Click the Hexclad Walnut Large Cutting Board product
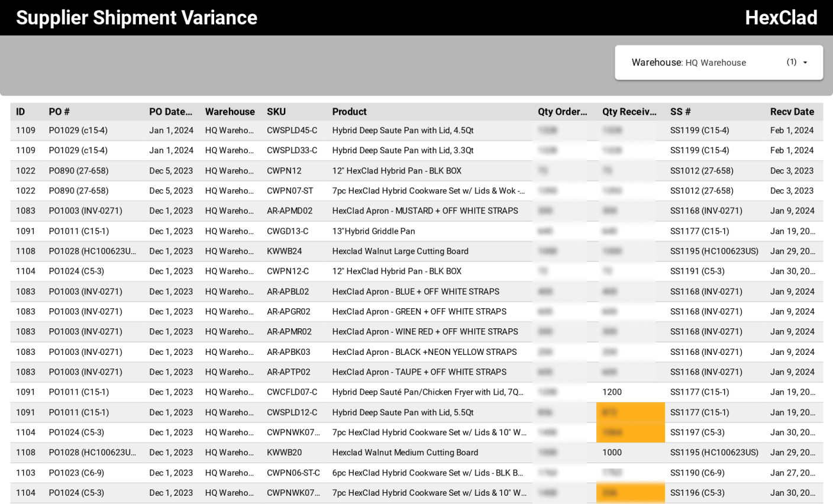833x504 pixels. click(400, 251)
